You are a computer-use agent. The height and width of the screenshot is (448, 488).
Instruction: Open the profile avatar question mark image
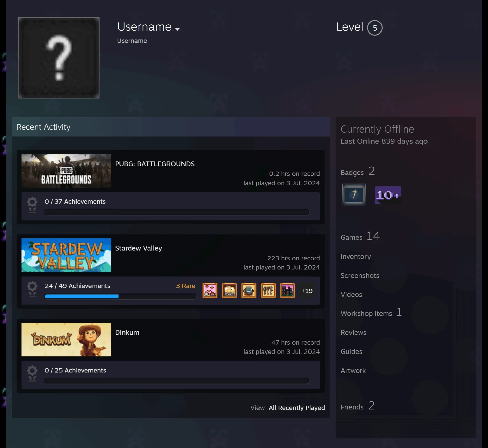pyautogui.click(x=58, y=57)
